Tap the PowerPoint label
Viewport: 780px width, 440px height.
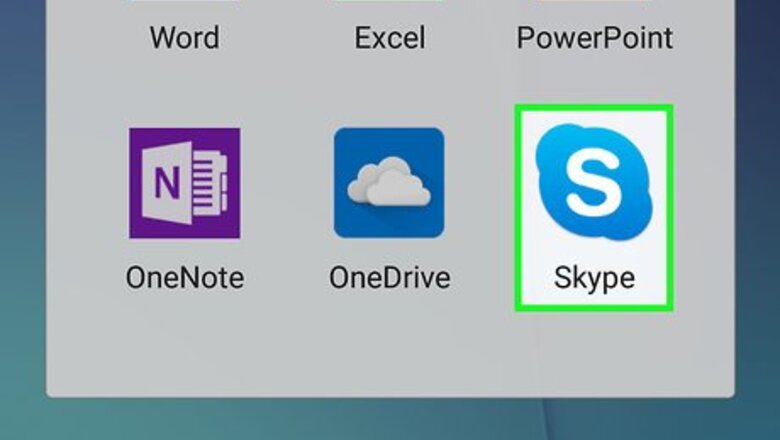click(x=594, y=38)
